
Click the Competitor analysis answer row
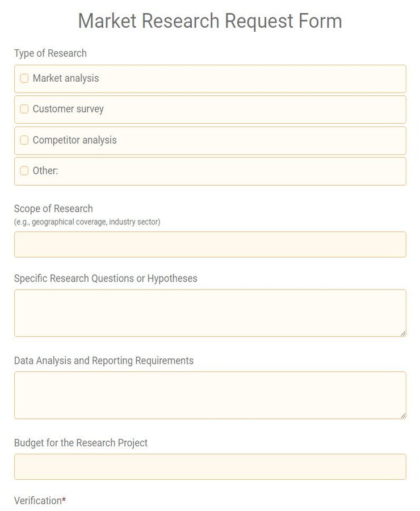coord(210,140)
